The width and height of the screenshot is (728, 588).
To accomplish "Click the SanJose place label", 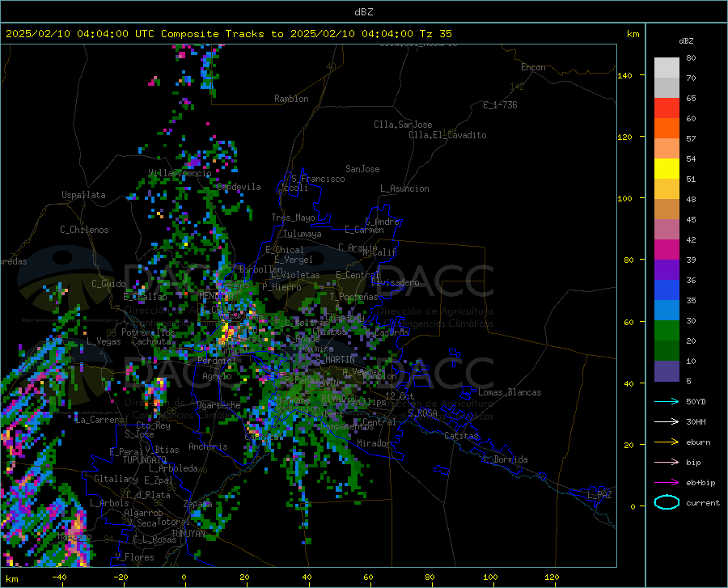I will pos(362,169).
